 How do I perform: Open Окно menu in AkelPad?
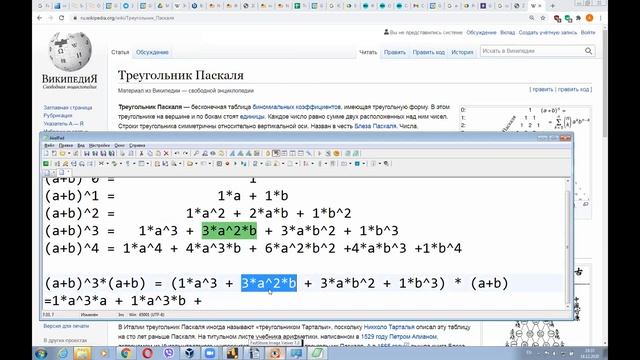119,145
